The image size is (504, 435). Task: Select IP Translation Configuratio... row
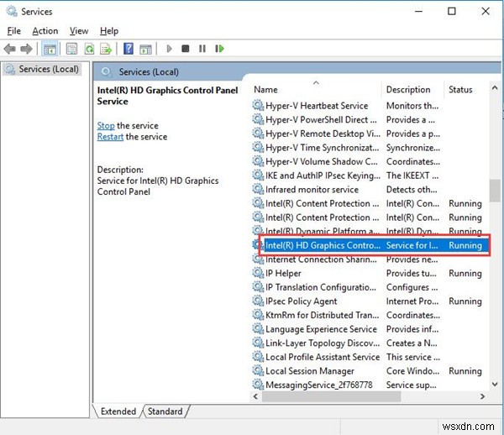click(x=370, y=287)
